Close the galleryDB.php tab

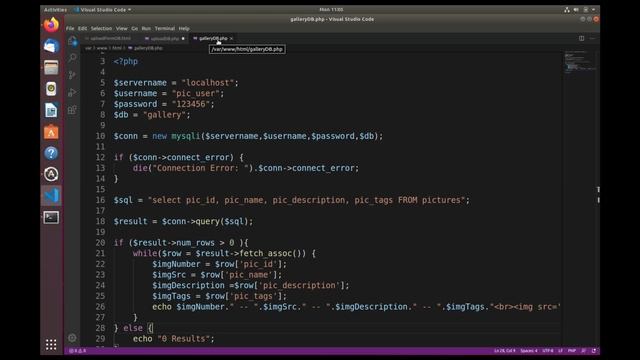point(231,38)
